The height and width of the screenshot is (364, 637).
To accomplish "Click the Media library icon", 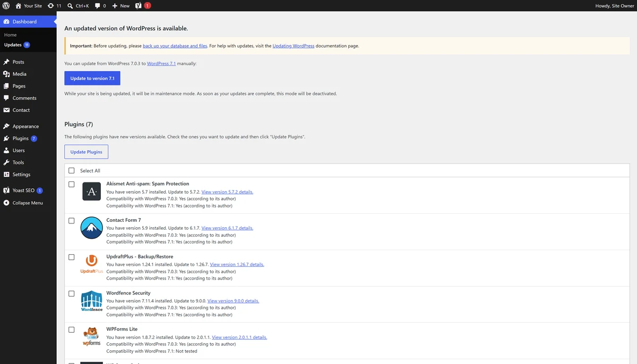I will (6, 74).
